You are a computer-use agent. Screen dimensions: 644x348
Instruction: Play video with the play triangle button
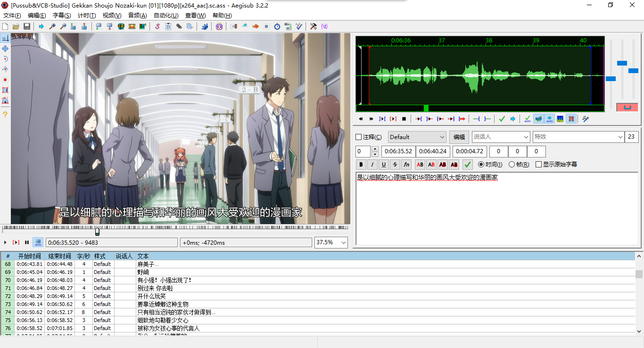(x=5, y=242)
